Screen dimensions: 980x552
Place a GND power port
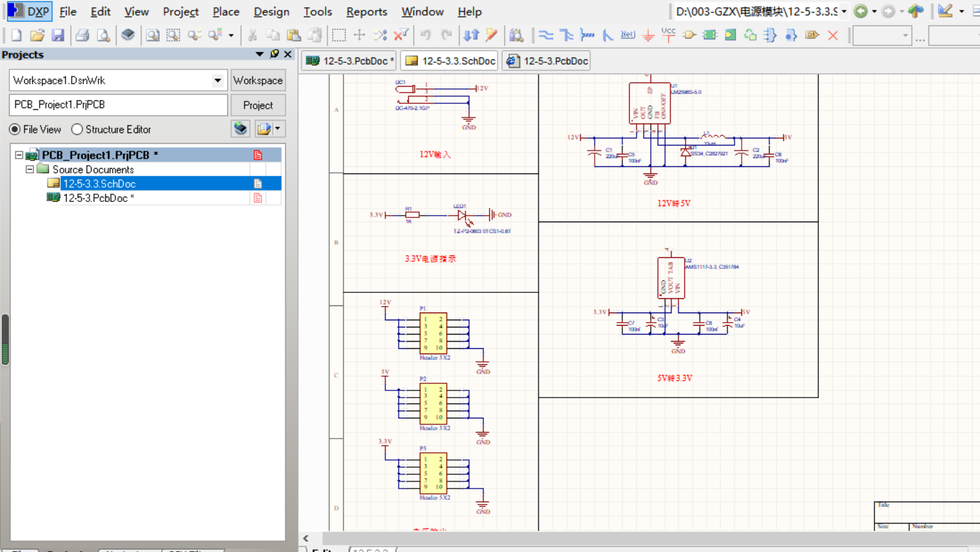649,35
